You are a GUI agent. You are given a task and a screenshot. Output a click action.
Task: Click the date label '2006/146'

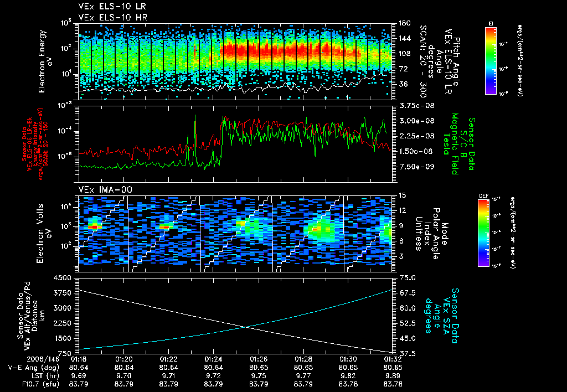click(x=43, y=359)
